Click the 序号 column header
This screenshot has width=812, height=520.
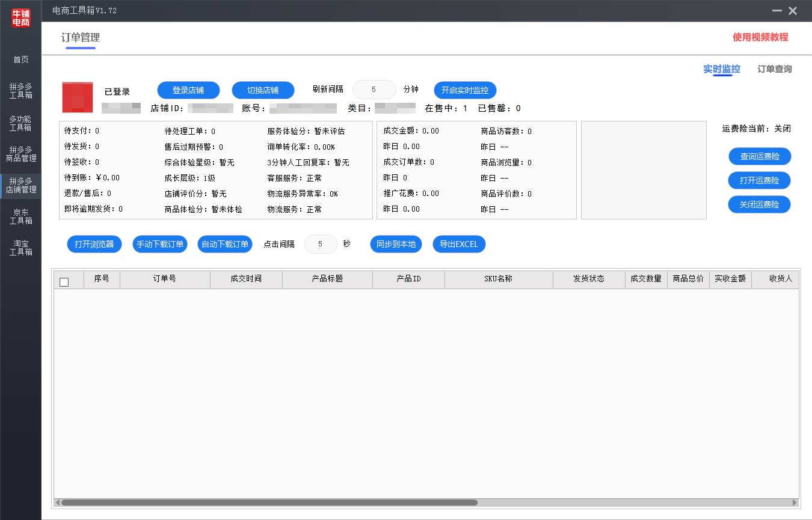(102, 280)
